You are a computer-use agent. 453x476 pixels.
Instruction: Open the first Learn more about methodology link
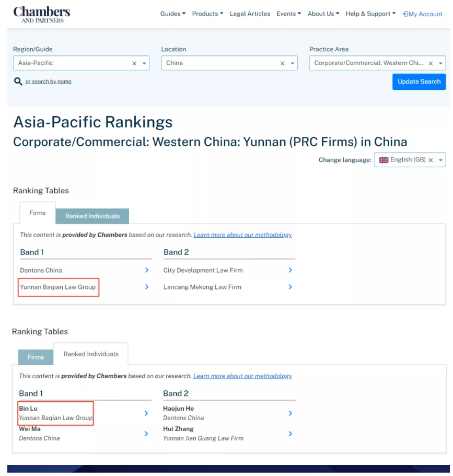coord(242,235)
